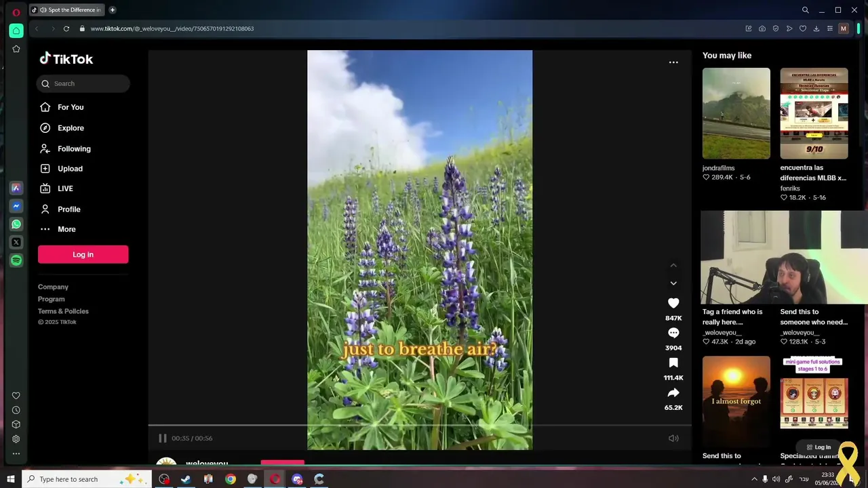Click the small Log in overlay button
Image resolution: width=868 pixels, height=488 pixels.
818,447
